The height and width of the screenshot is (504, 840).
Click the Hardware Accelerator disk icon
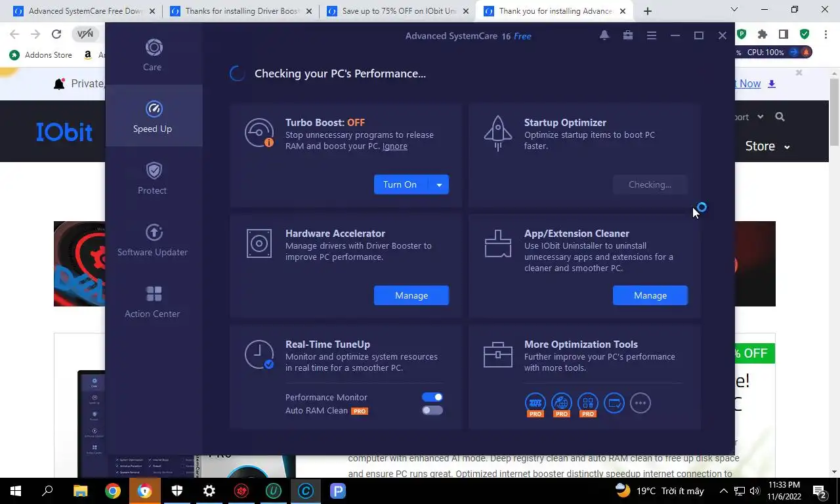259,243
